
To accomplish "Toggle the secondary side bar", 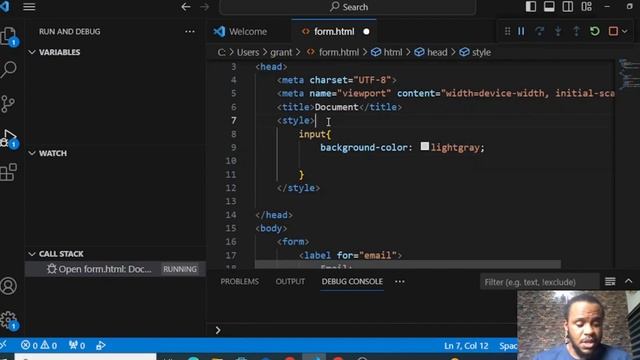I will pos(567,7).
